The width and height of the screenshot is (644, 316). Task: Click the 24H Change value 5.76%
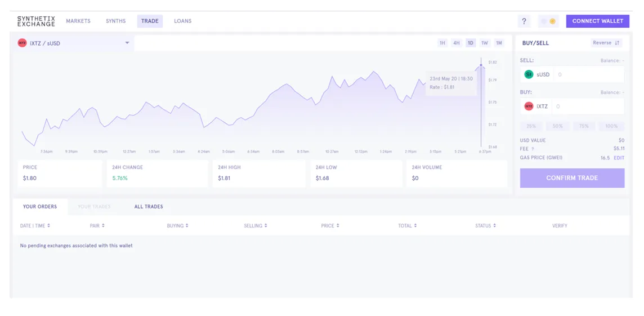pos(120,179)
